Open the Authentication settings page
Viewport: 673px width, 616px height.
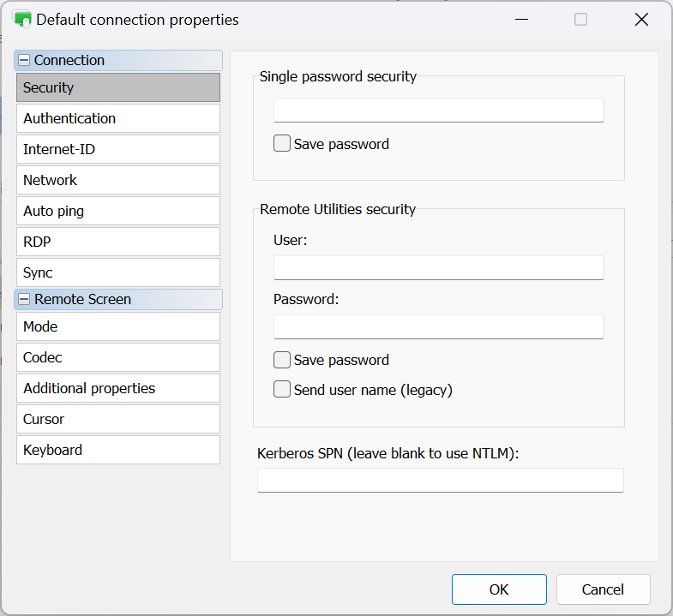[x=118, y=118]
